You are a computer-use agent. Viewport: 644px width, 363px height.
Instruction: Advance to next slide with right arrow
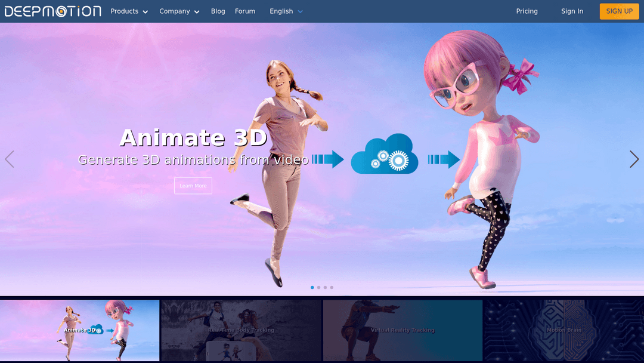click(633, 159)
